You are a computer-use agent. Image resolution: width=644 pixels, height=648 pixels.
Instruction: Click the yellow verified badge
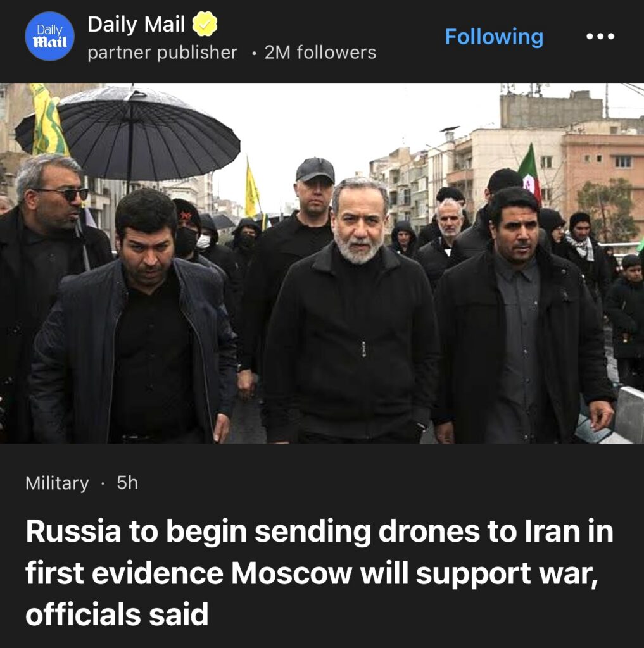[x=205, y=24]
